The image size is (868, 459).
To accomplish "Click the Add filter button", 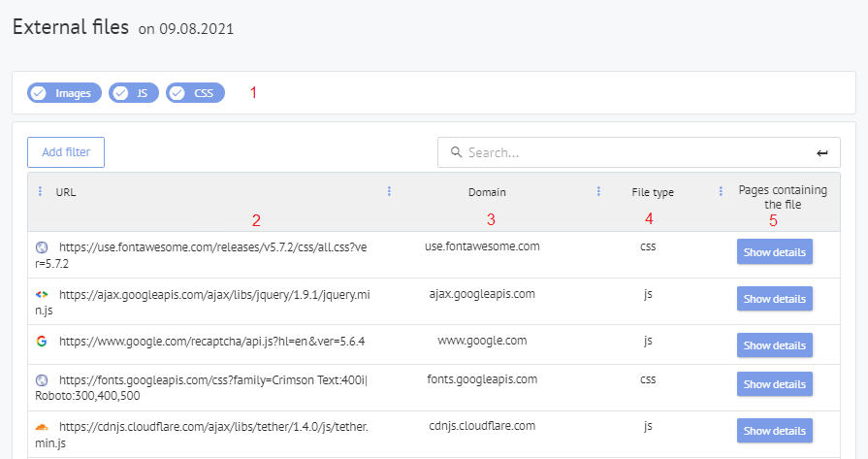I will (x=66, y=152).
